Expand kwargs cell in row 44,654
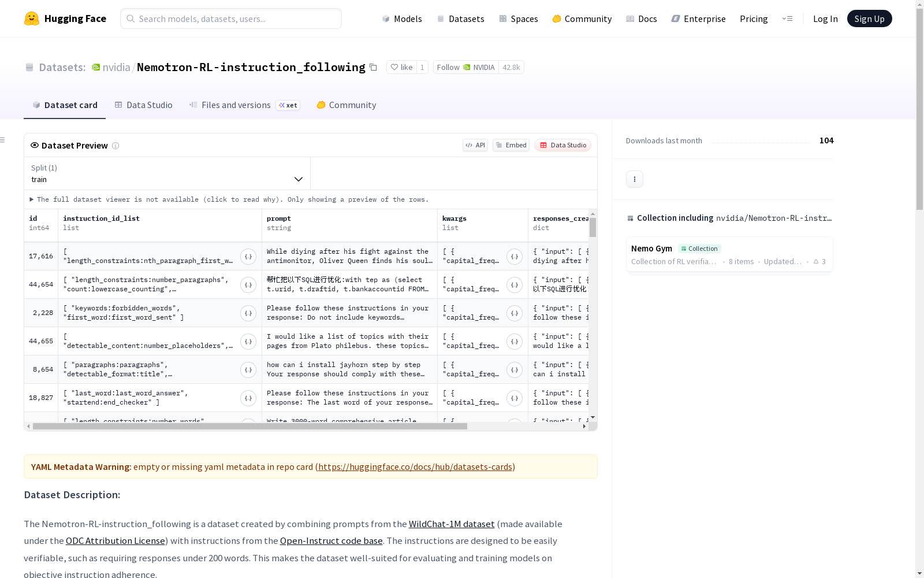 point(515,285)
